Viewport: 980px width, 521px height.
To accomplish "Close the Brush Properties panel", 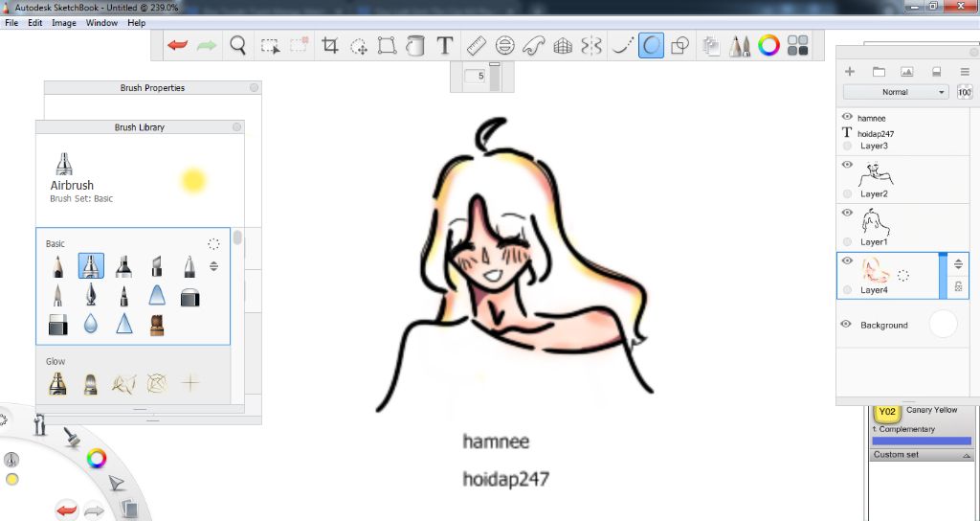I will coord(254,87).
